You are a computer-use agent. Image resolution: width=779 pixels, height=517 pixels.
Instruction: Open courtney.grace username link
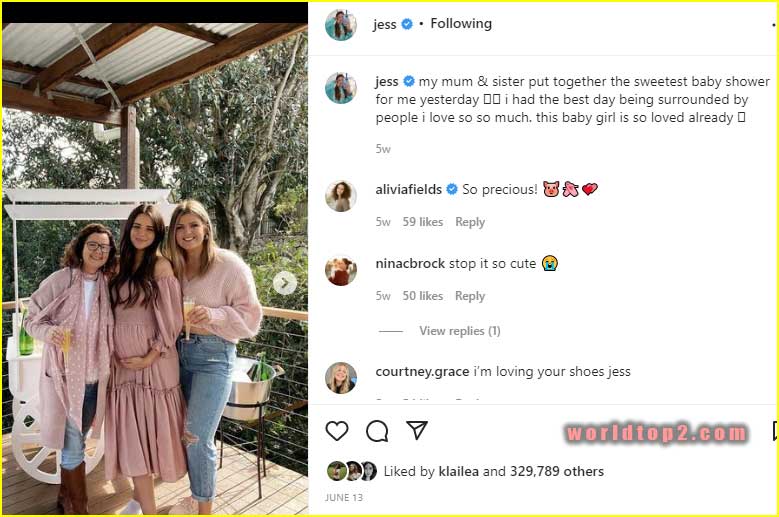click(x=422, y=372)
